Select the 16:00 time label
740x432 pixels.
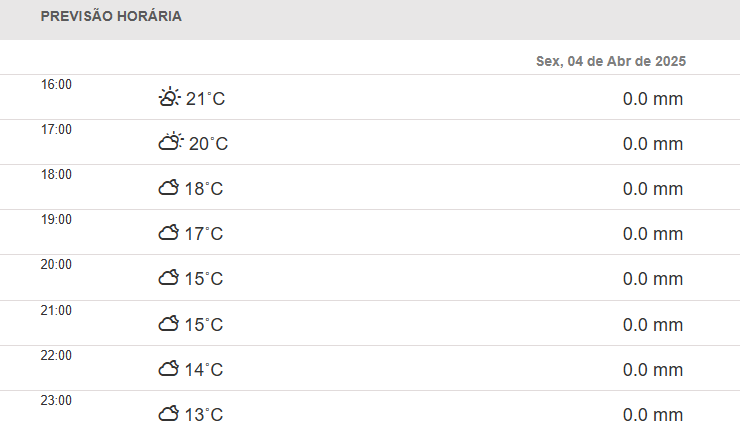[x=56, y=85]
